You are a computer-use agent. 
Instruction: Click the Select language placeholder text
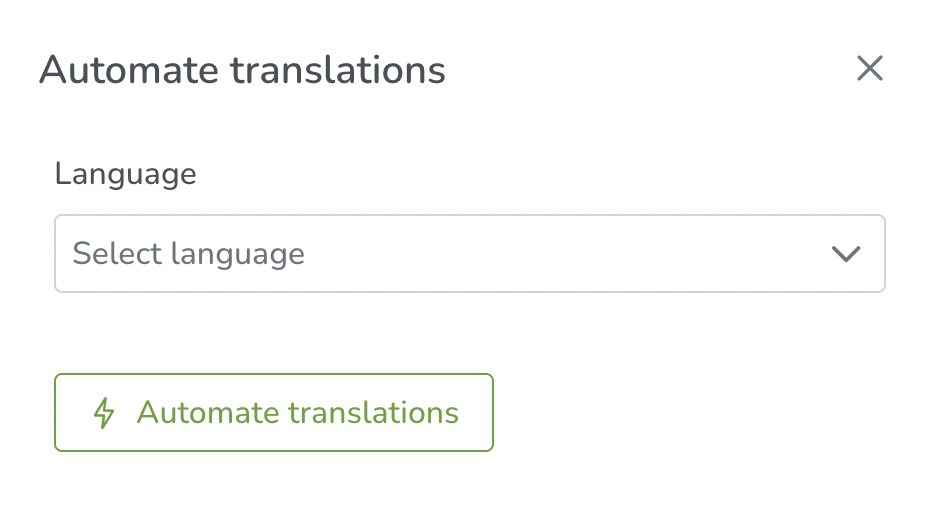tap(189, 254)
